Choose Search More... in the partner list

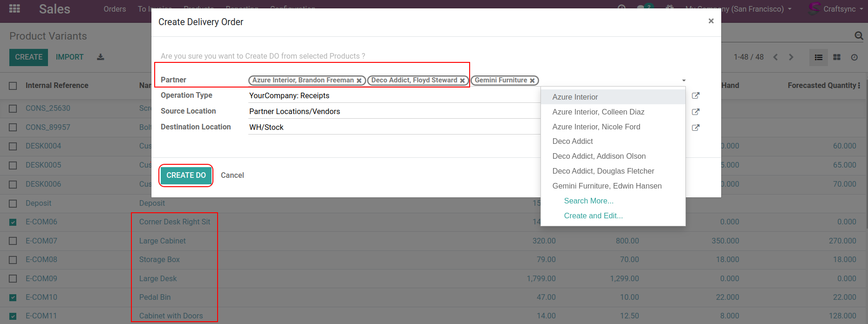pos(588,201)
